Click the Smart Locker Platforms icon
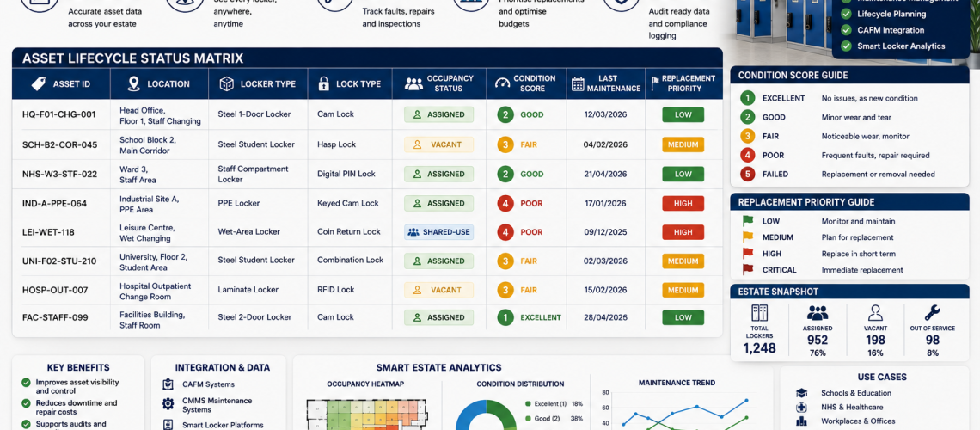Screen dimensions: 980x430 pos(168,424)
